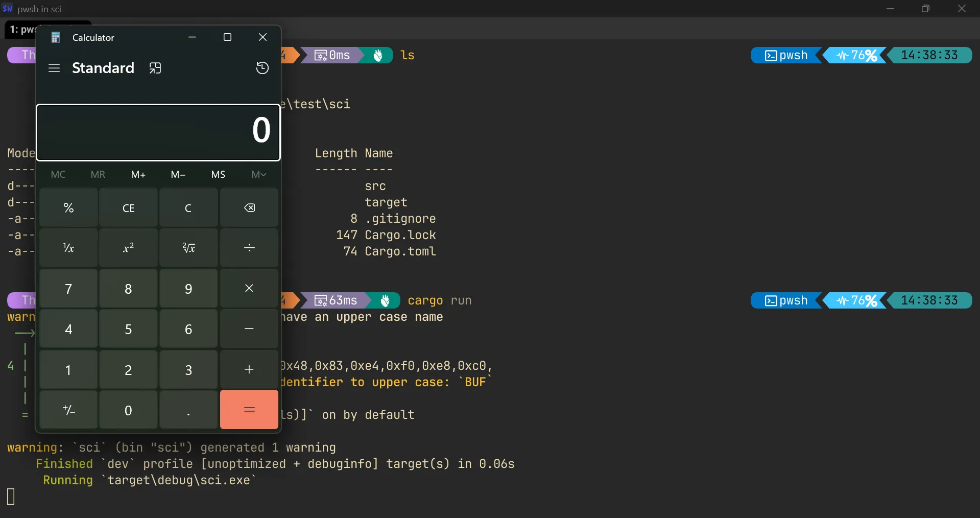980x518 pixels.
Task: Toggle the plus/minus sign key
Action: 68,410
